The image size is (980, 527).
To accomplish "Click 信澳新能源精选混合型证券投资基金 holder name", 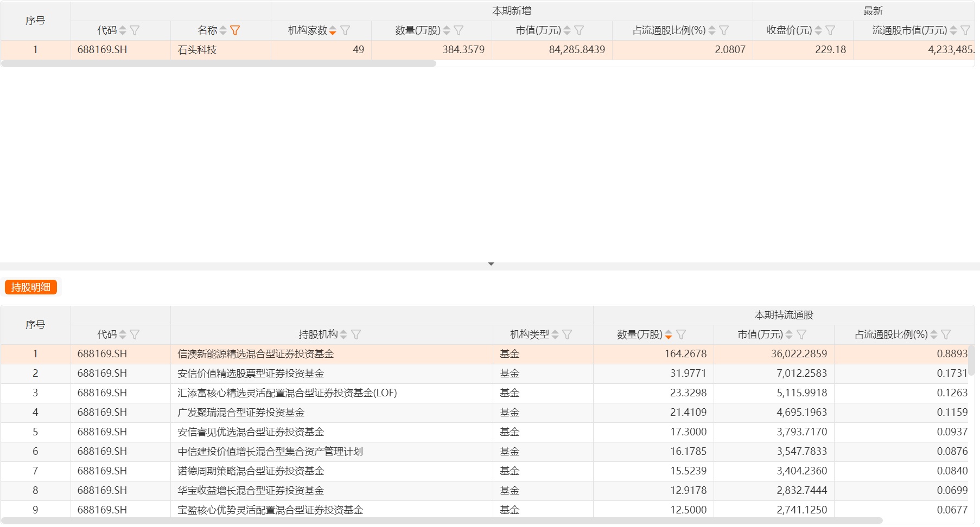I will click(256, 354).
